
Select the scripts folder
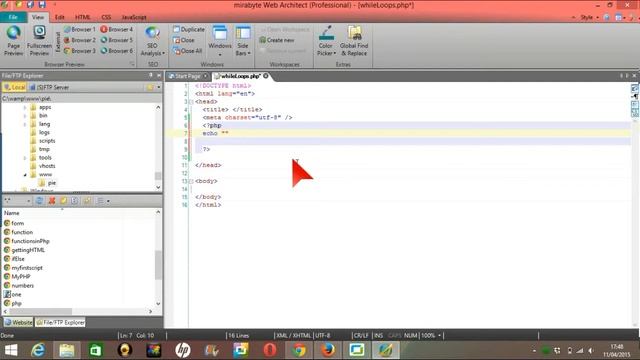tap(47, 141)
